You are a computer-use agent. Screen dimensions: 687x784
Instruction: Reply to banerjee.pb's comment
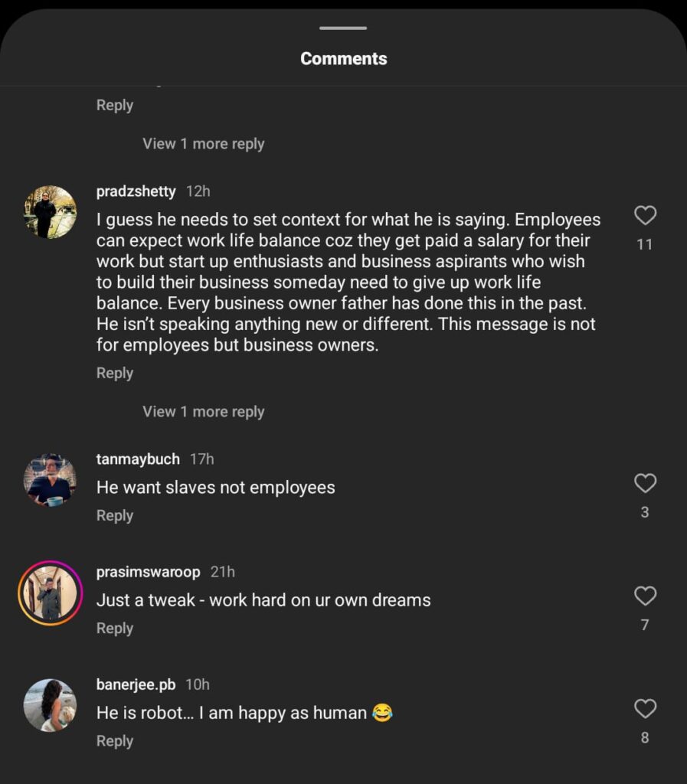coord(115,741)
